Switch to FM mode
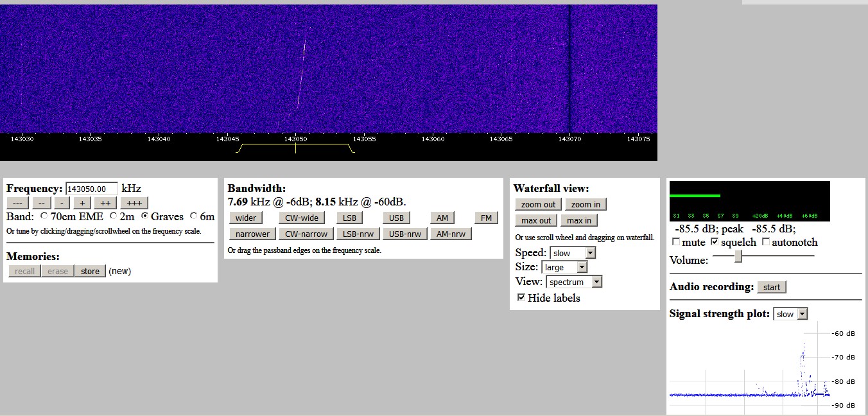The image size is (868, 416). click(486, 218)
